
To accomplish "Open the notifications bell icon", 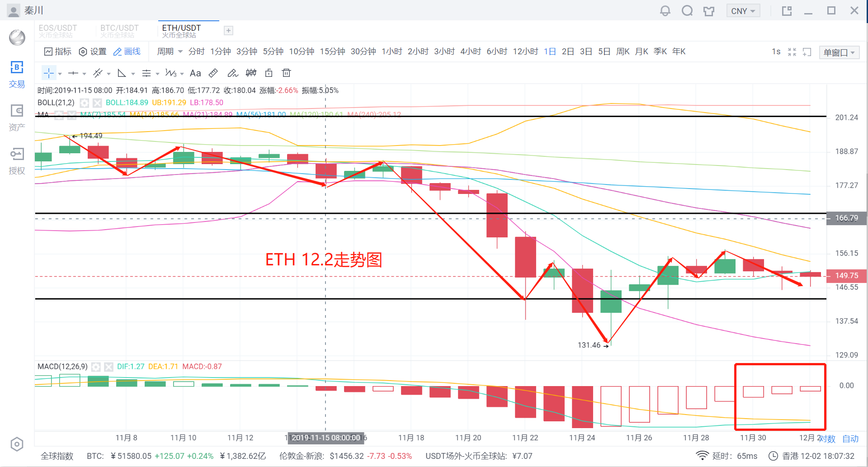I will click(x=665, y=11).
